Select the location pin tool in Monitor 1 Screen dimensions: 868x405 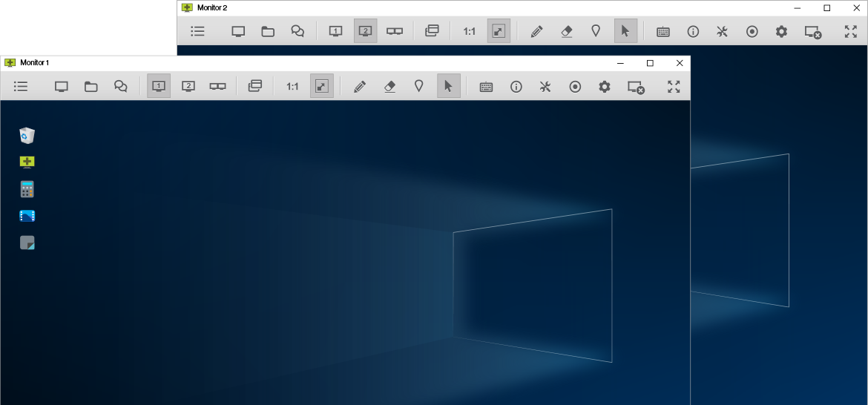coord(419,86)
